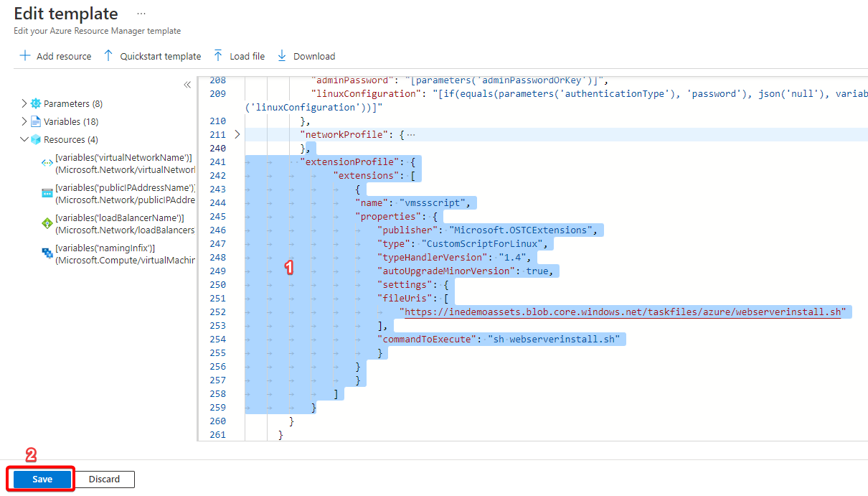The image size is (868, 496).
Task: Click the Download arrow icon
Action: pos(281,56)
